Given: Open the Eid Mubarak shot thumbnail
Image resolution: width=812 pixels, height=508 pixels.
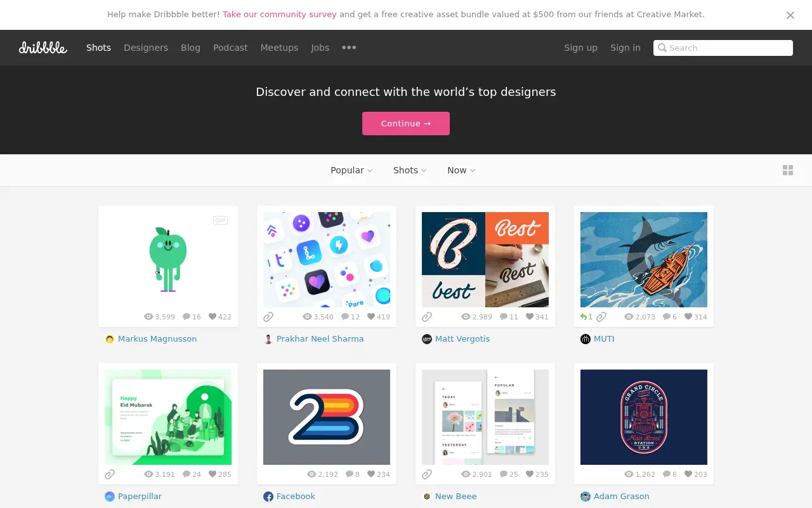Looking at the screenshot, I should [x=168, y=417].
